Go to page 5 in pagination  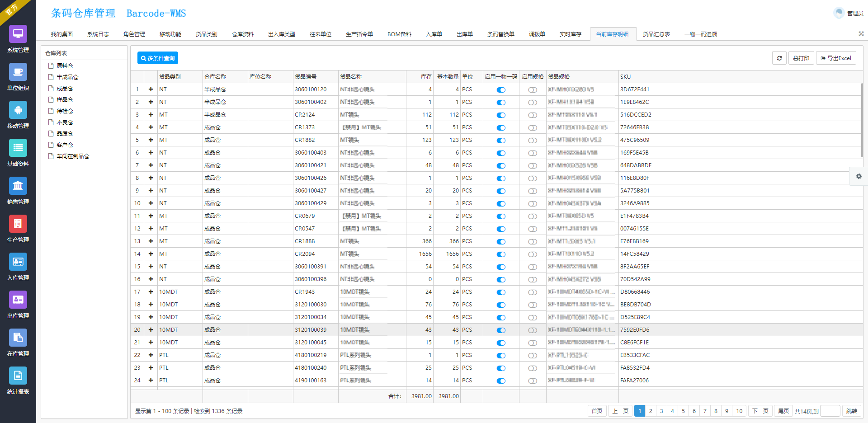[683, 411]
